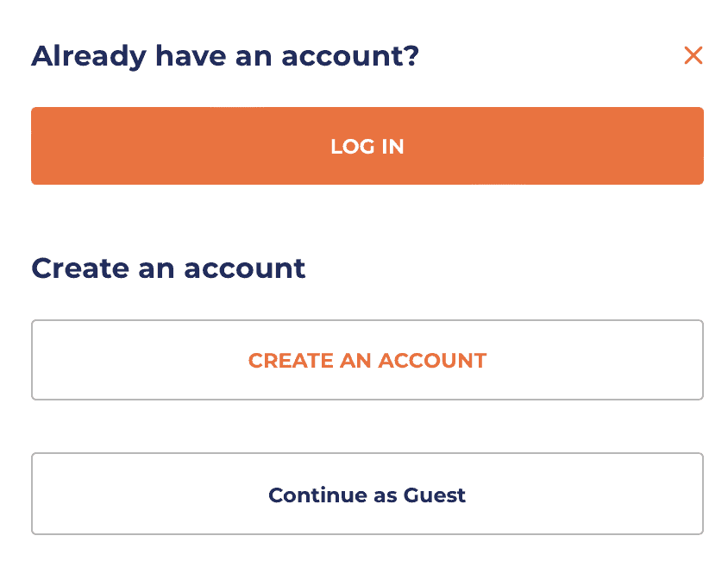The width and height of the screenshot is (728, 561).
Task: Click the Continue as Guest outlined button
Action: pyautogui.click(x=367, y=495)
